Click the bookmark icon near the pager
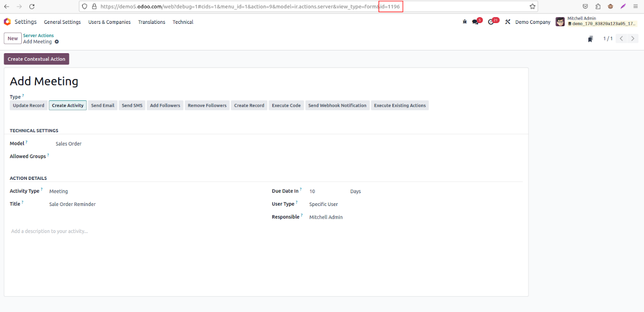 591,39
